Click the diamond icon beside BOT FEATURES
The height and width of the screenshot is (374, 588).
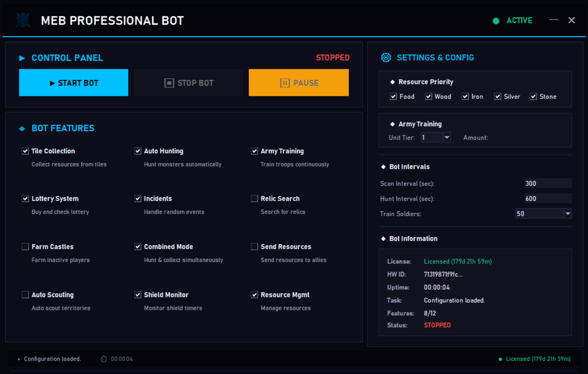click(x=23, y=128)
